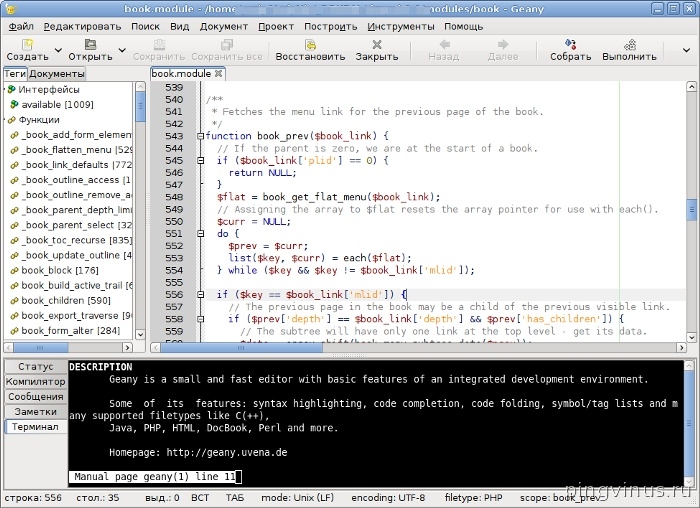Click the Закрыть toolbar icon
Viewport: 700px width, 508px height.
(377, 45)
